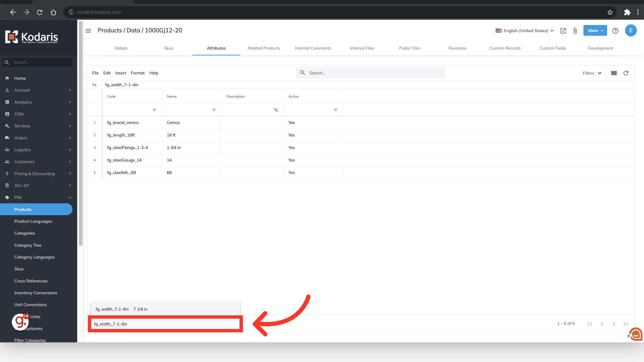
Task: Open Category Tree in sidebar
Action: [x=28, y=245]
